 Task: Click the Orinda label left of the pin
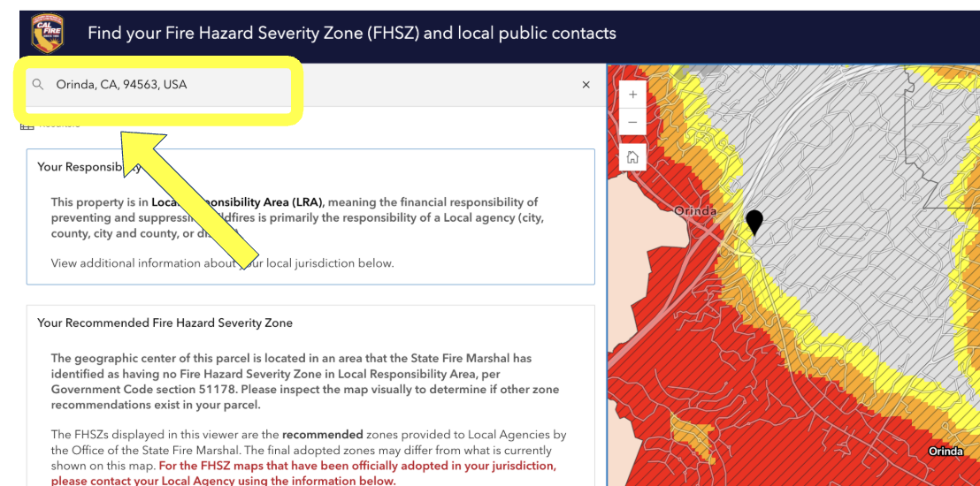coord(694,211)
